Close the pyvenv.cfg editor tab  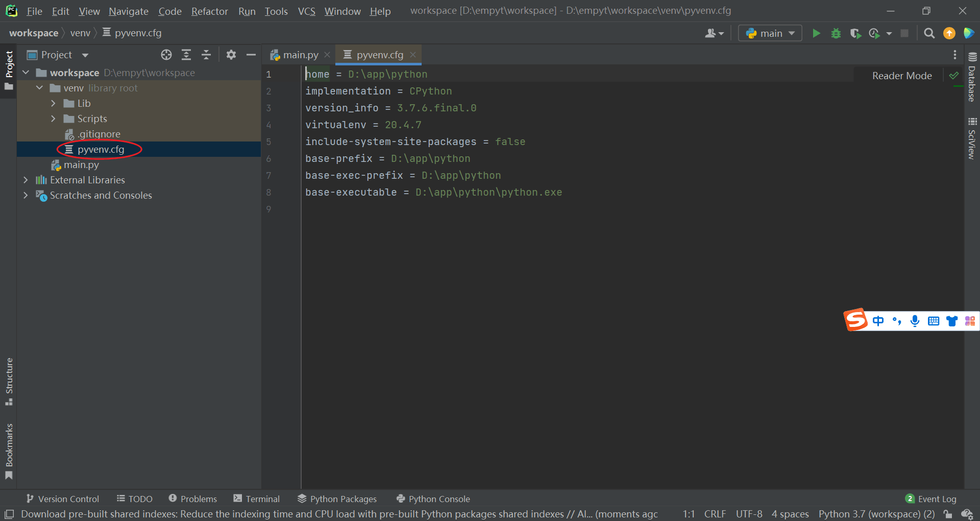click(x=413, y=55)
